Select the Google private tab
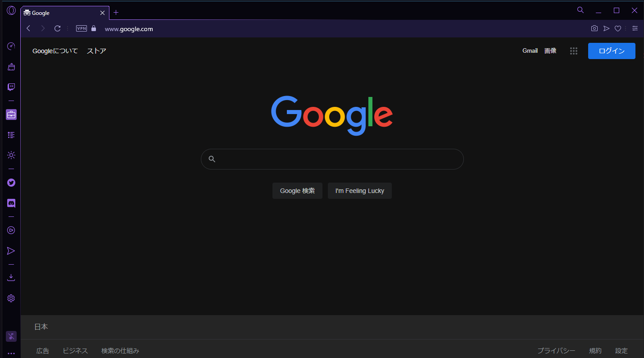Viewport: 644px width, 358px height. tap(65, 13)
